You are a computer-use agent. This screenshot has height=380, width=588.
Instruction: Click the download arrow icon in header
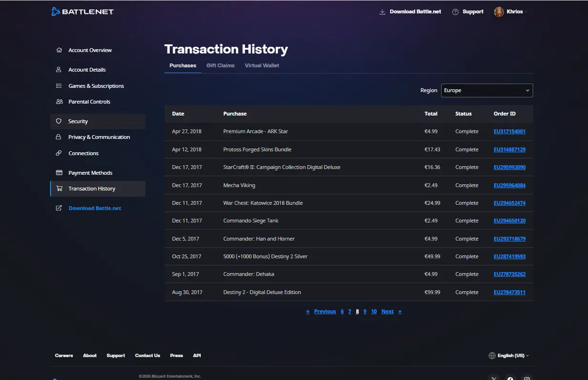382,12
